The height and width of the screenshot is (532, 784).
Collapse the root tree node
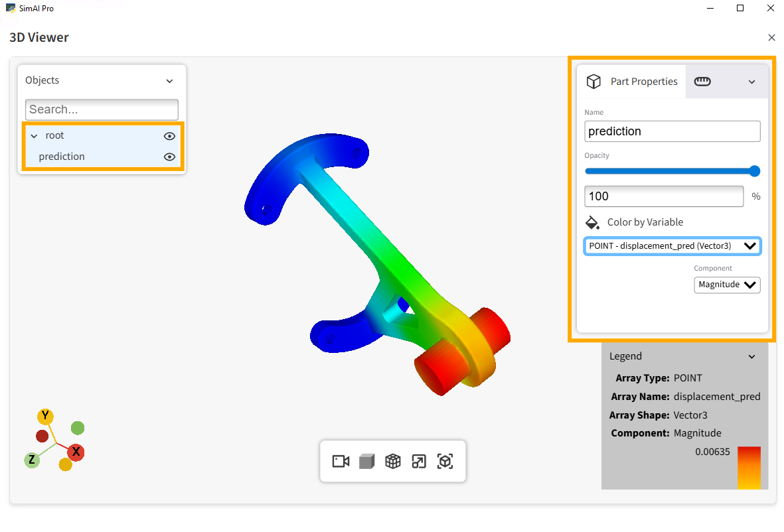point(35,136)
